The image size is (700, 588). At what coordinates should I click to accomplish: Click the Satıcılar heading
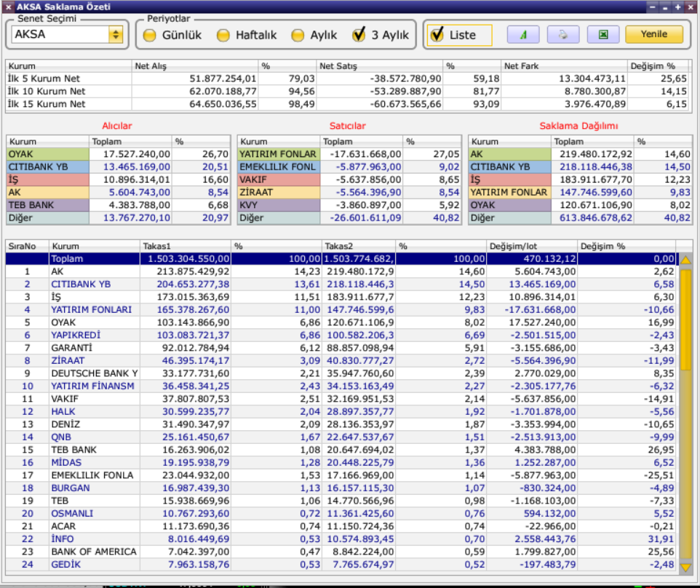pyautogui.click(x=347, y=126)
